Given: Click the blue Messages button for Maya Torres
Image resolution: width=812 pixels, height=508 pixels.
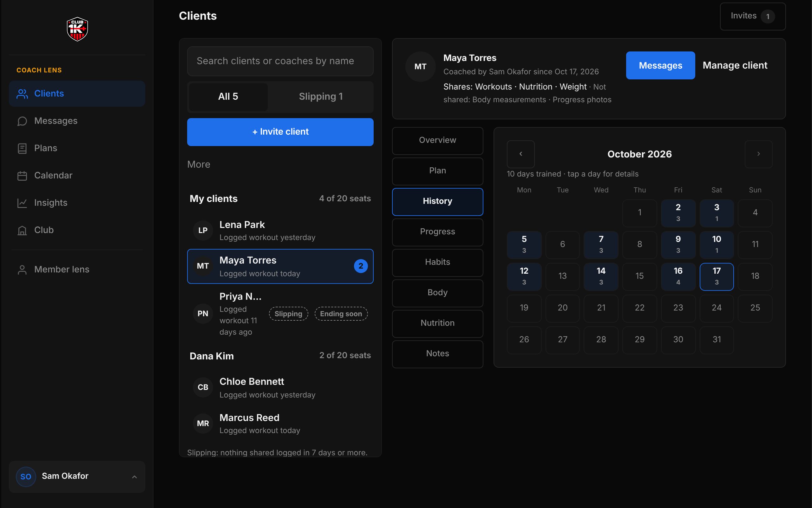Looking at the screenshot, I should click(660, 65).
